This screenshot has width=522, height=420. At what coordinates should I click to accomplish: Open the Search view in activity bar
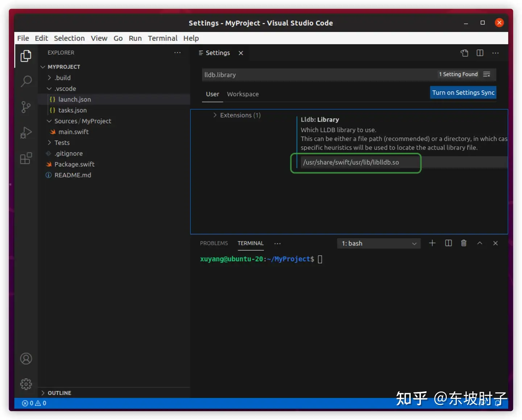26,81
